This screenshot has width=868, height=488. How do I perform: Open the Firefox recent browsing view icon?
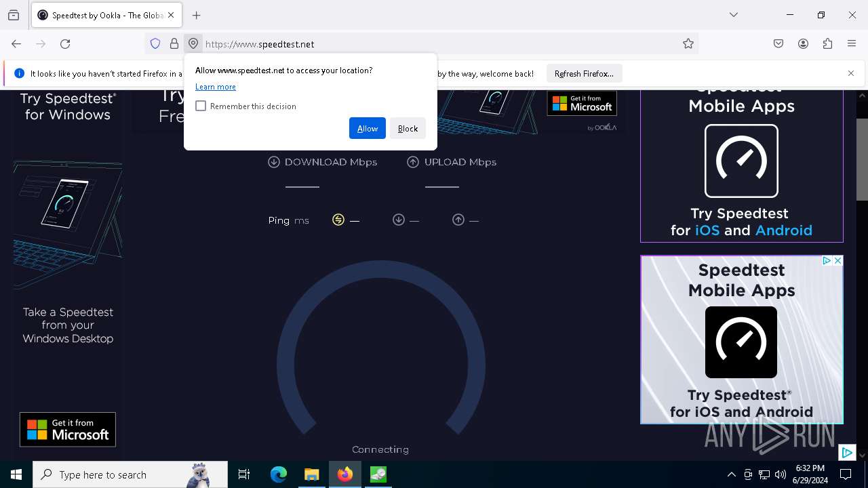[14, 15]
